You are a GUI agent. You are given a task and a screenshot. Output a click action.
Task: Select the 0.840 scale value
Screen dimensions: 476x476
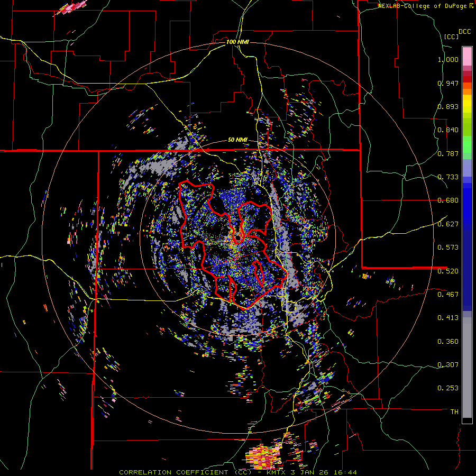tap(448, 130)
